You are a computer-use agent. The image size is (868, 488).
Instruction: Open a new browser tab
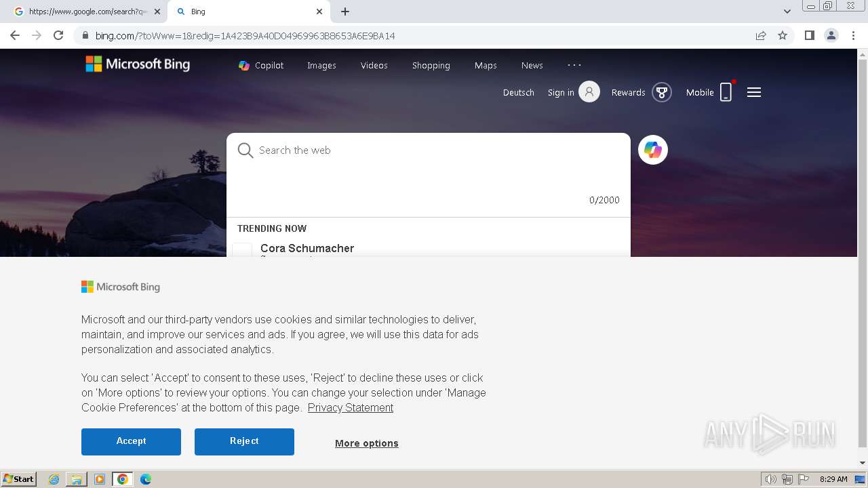coord(345,12)
